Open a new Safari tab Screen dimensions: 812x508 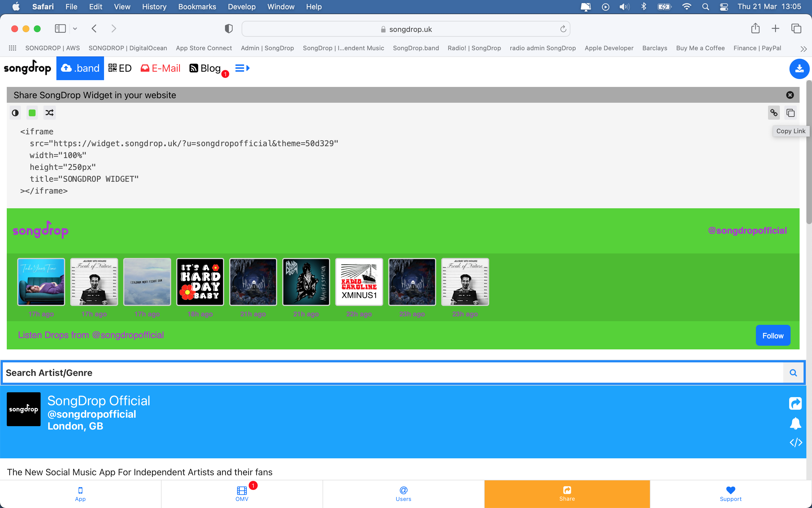coord(775,29)
